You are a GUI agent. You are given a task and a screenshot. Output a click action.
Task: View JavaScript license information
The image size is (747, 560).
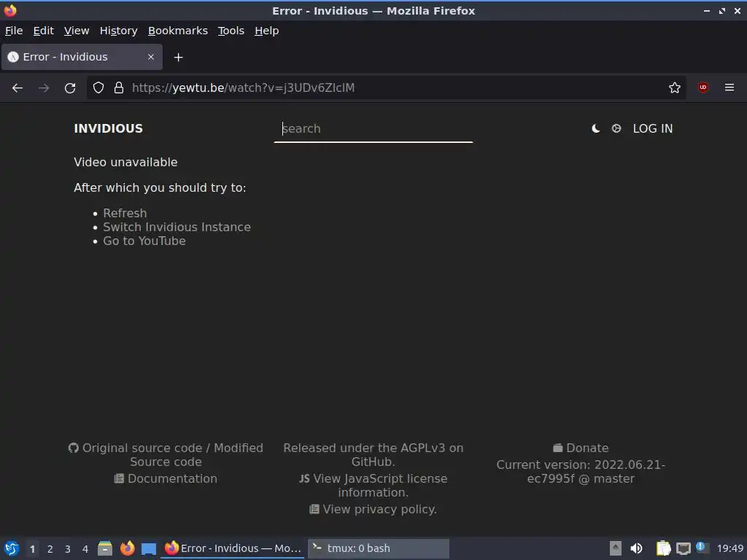point(373,485)
